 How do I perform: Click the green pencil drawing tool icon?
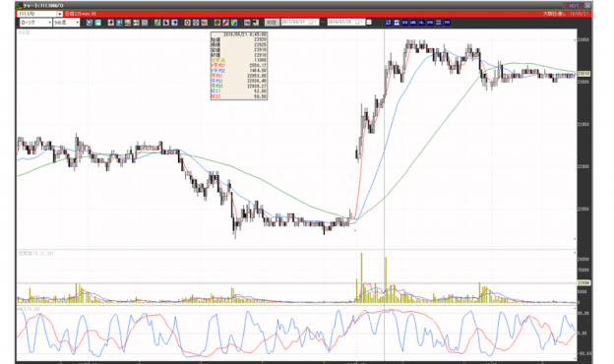157,23
